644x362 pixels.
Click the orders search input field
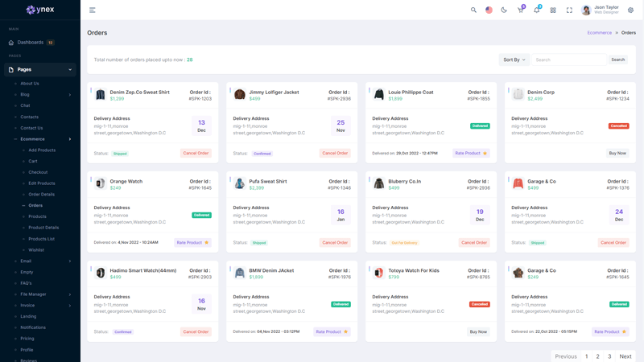click(x=568, y=60)
